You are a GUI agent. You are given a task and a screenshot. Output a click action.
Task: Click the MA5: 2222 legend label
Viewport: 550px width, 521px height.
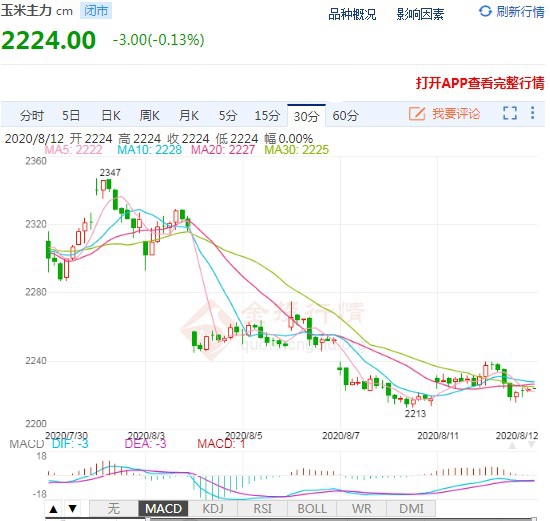(x=73, y=150)
